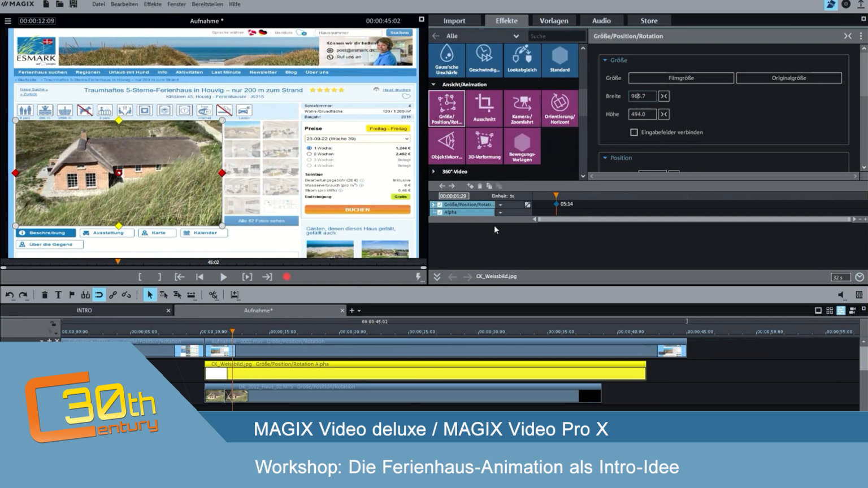868x488 pixels.
Task: Click the record button in transport controls
Action: tap(287, 277)
